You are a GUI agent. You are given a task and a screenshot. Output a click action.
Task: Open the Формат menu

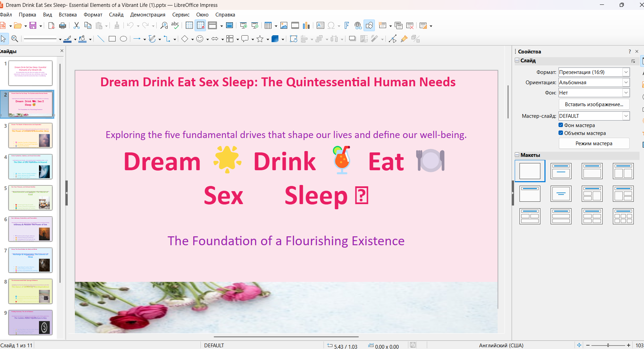pyautogui.click(x=93, y=15)
